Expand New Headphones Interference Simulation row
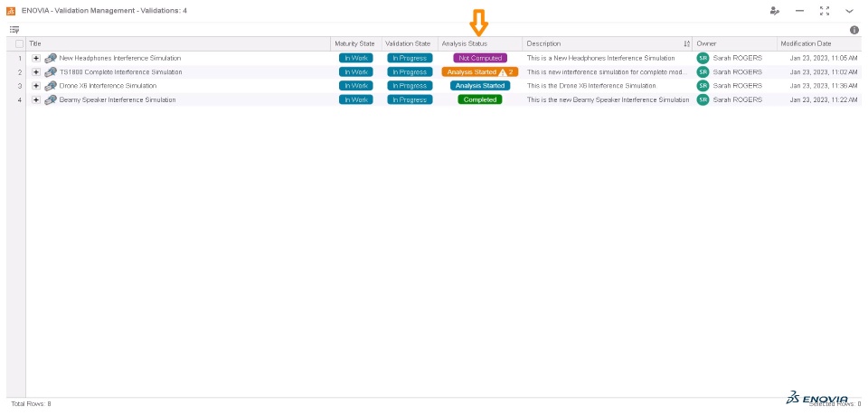Screen dimensions: 868x415 tap(36, 58)
